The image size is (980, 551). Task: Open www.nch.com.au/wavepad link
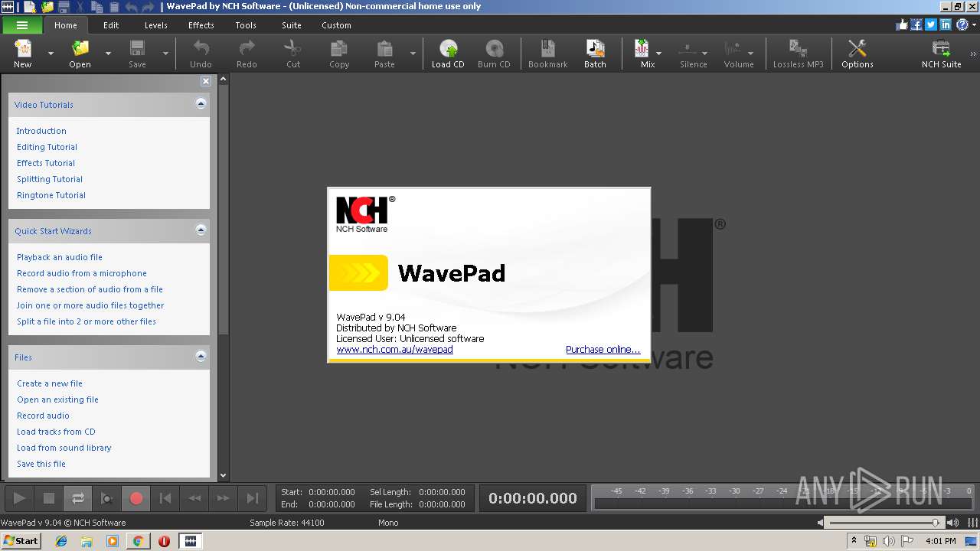click(394, 350)
